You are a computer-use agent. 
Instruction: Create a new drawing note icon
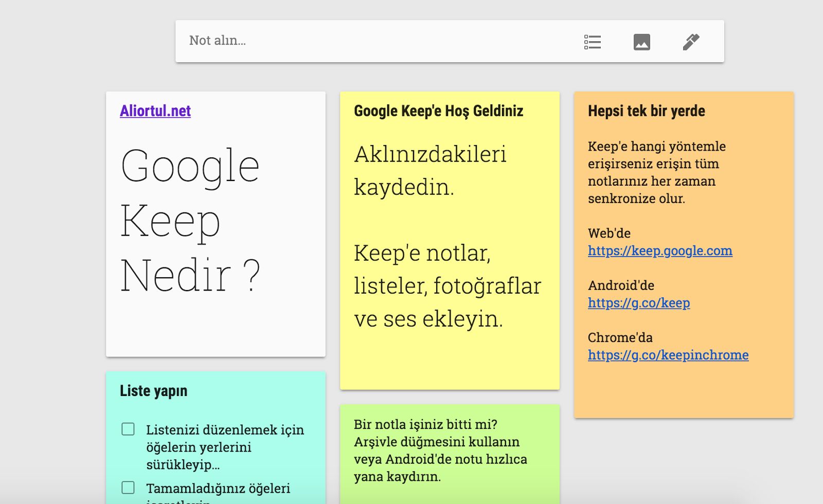pos(691,42)
